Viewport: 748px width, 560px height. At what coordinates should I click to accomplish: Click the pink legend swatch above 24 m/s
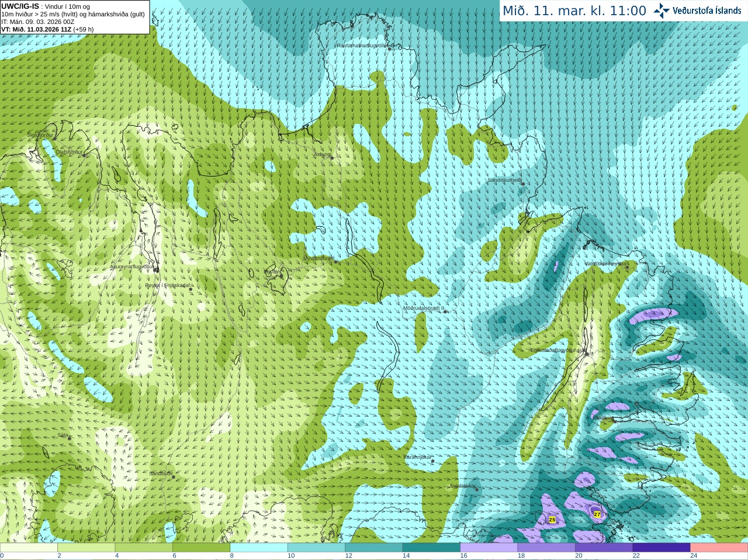[719, 548]
